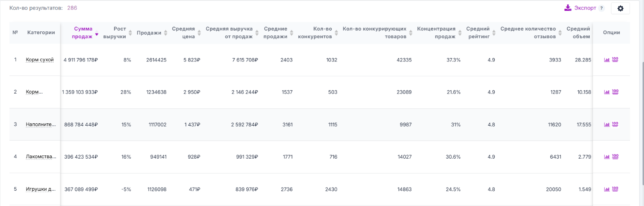Click the Экспорт download icon
The image size is (644, 206).
(568, 8)
